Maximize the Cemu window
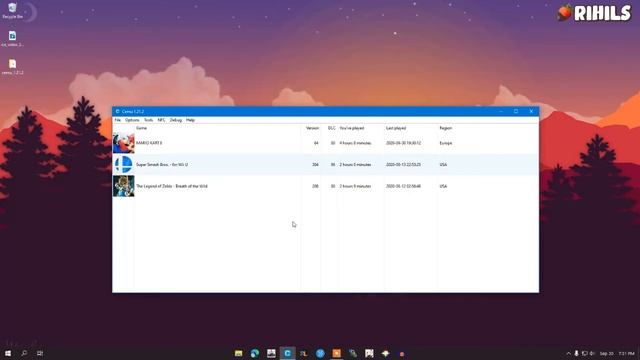 coord(516,111)
